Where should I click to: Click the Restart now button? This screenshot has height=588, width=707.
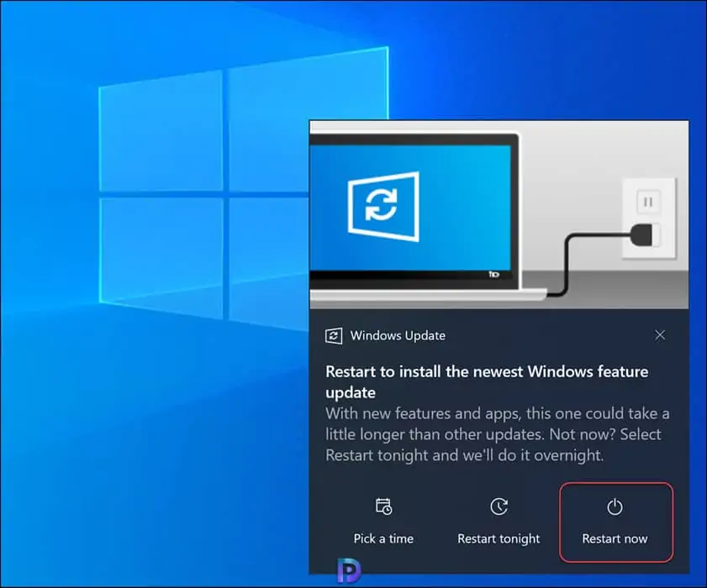click(616, 522)
